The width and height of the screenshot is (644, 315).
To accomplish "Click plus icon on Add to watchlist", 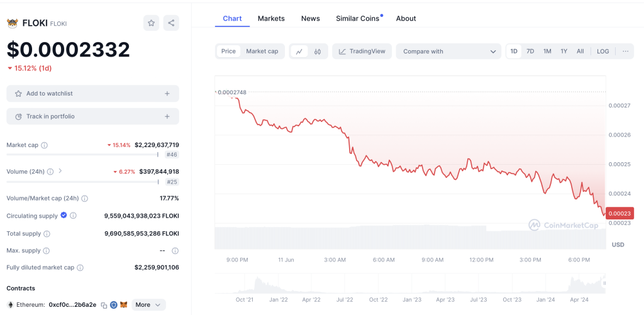I will click(167, 94).
